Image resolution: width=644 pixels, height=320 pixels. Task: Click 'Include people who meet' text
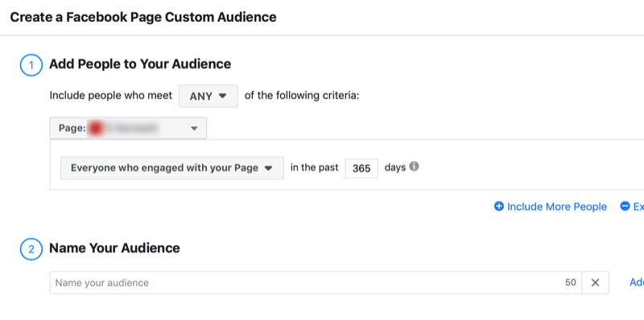[111, 96]
